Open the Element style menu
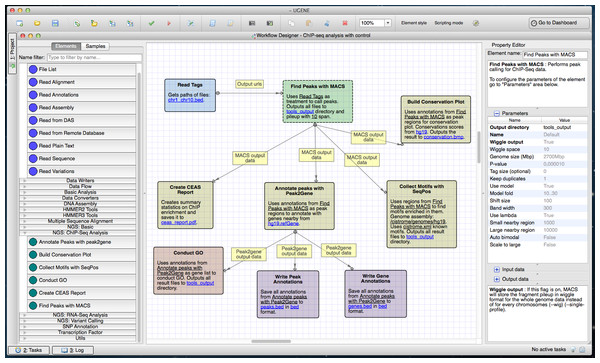Image resolution: width=600 pixels, height=363 pixels. click(414, 23)
